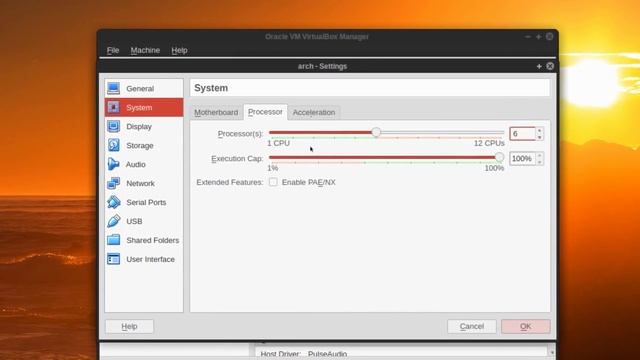Click the 1 CPU minimum label
Viewport: 640px width, 360px height.
278,143
